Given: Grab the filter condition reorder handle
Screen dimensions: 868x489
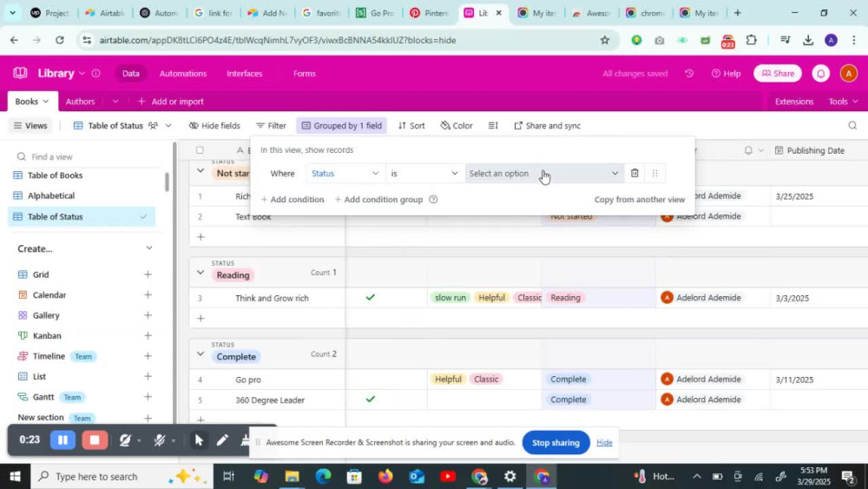Looking at the screenshot, I should coord(654,174).
